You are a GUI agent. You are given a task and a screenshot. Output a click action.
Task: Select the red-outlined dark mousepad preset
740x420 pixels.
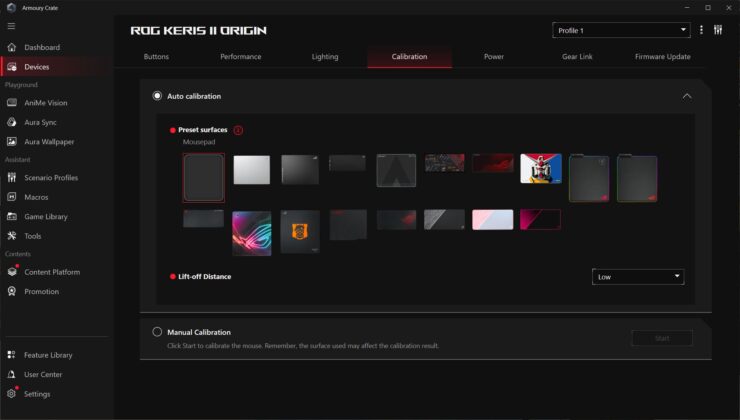(x=203, y=178)
